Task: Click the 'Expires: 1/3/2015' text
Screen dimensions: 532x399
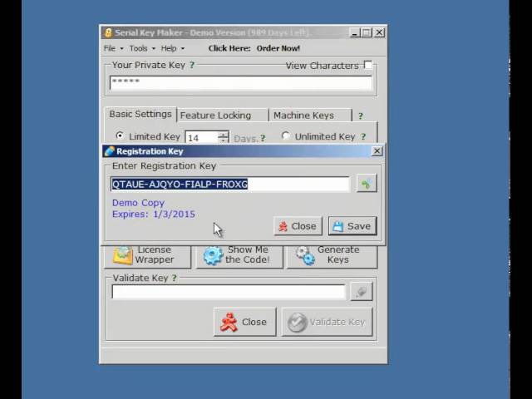Action: 154,214
